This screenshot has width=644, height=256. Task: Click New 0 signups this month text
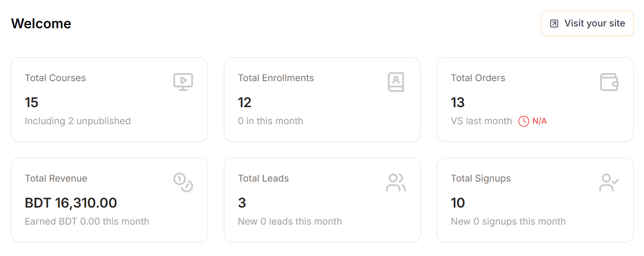point(508,221)
